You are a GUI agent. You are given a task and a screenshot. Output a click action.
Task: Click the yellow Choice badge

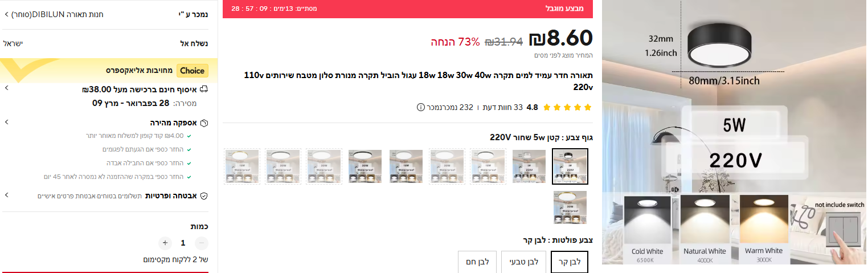(192, 71)
